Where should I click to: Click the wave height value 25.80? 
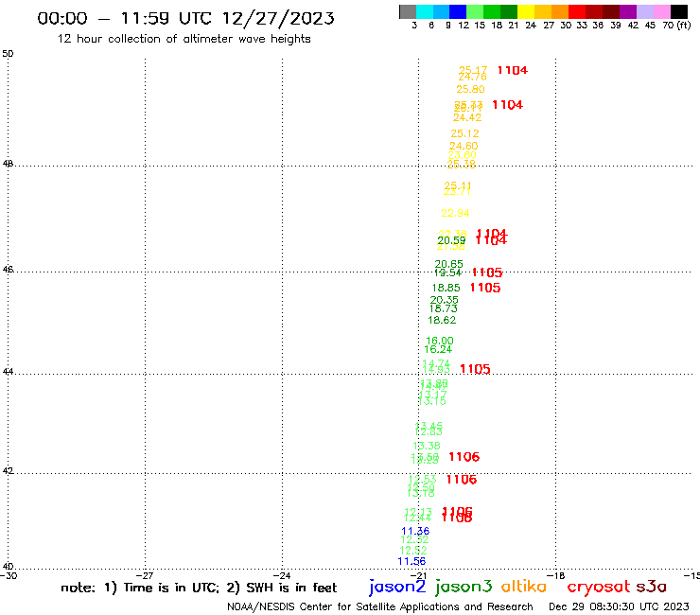[470, 89]
